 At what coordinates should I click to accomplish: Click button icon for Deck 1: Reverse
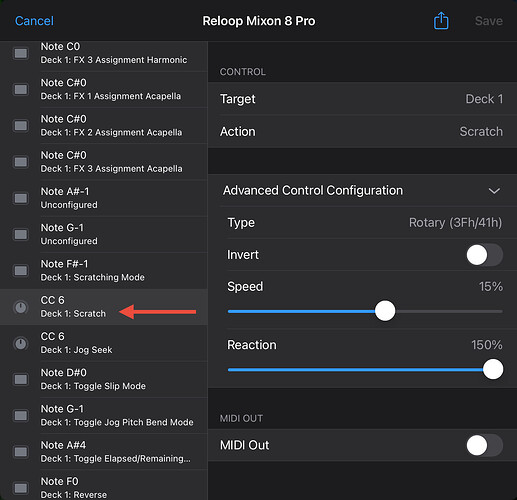click(21, 488)
